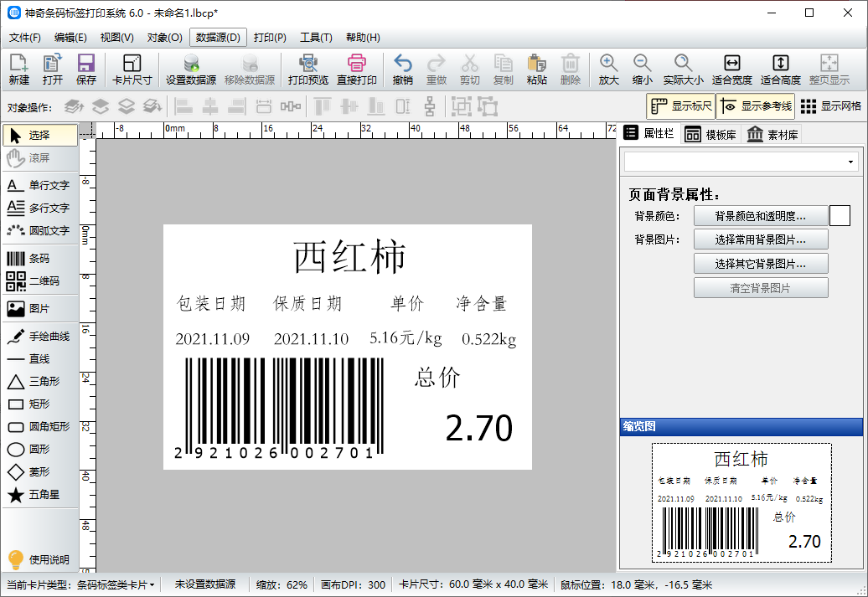Open the 视图(V) menu
868x597 pixels.
(116, 38)
